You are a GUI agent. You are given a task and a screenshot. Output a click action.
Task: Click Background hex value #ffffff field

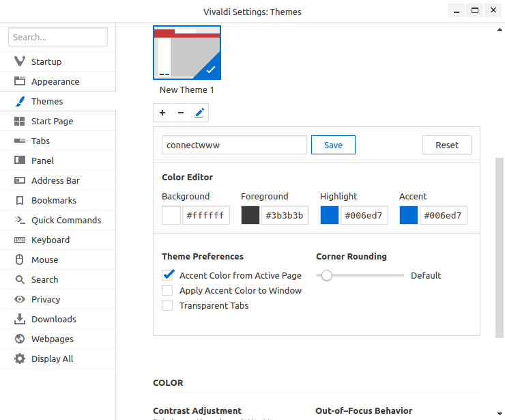(206, 215)
